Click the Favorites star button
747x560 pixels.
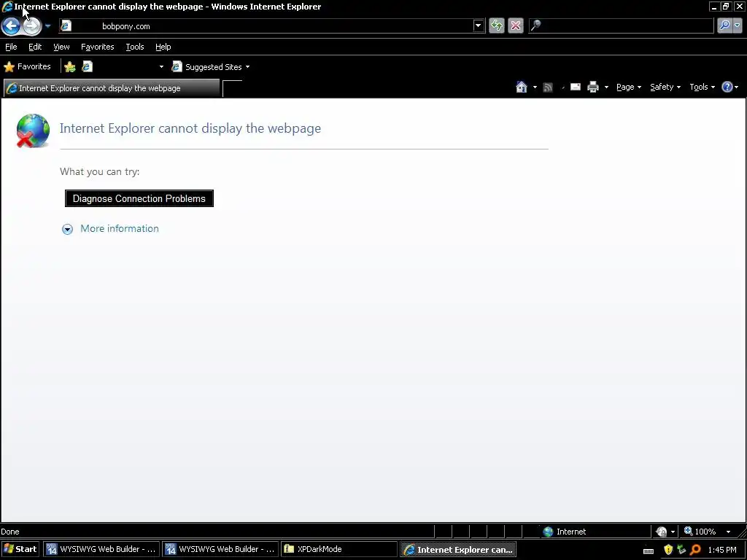[27, 66]
